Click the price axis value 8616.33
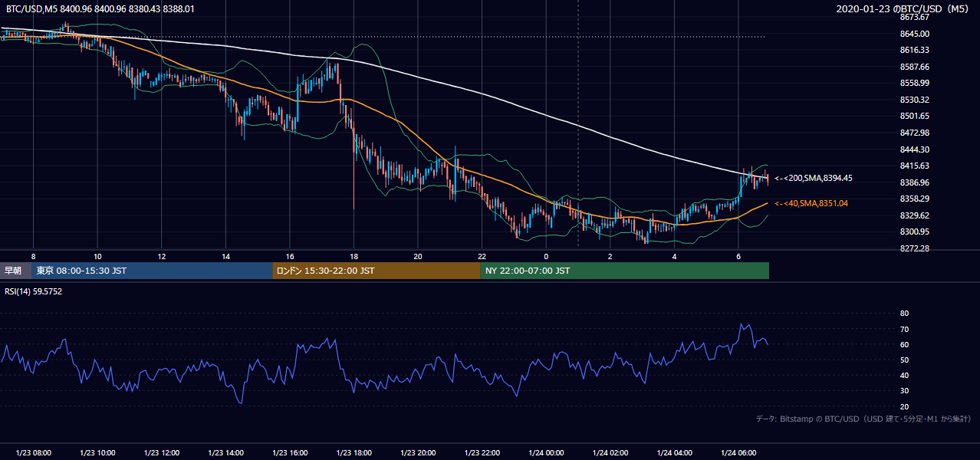This screenshot has width=980, height=460. pos(915,50)
